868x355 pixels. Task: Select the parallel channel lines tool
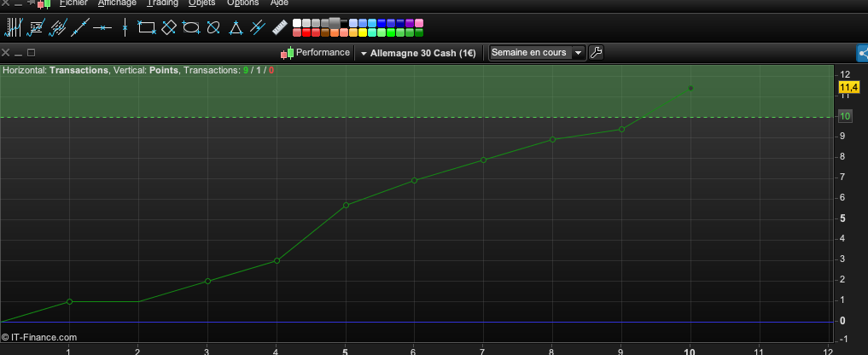tap(57, 26)
